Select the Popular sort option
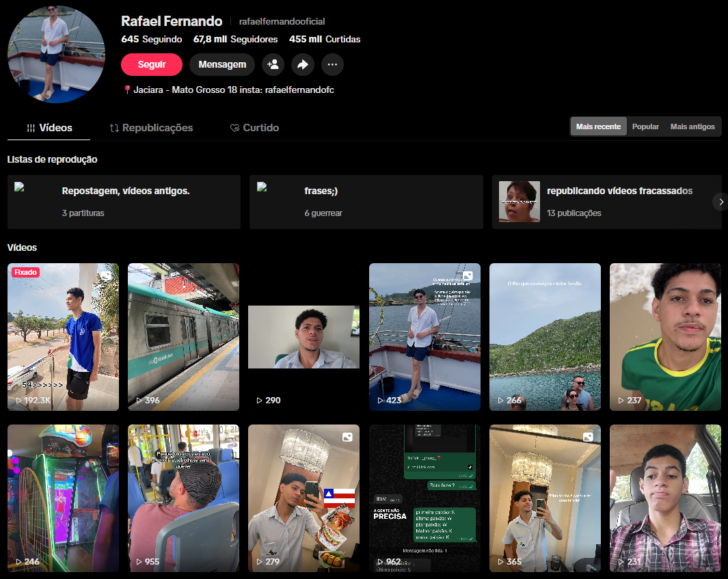This screenshot has height=579, width=728. (645, 126)
